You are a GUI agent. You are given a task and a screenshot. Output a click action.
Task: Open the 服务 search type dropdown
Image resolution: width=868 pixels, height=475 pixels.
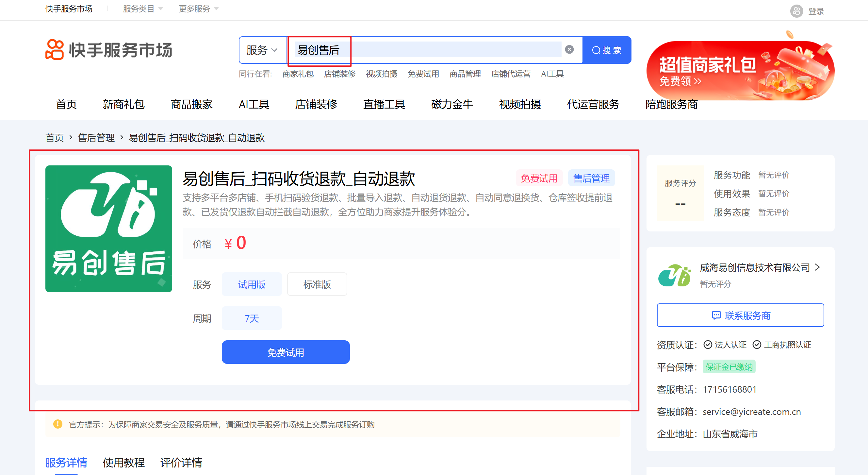coord(262,50)
